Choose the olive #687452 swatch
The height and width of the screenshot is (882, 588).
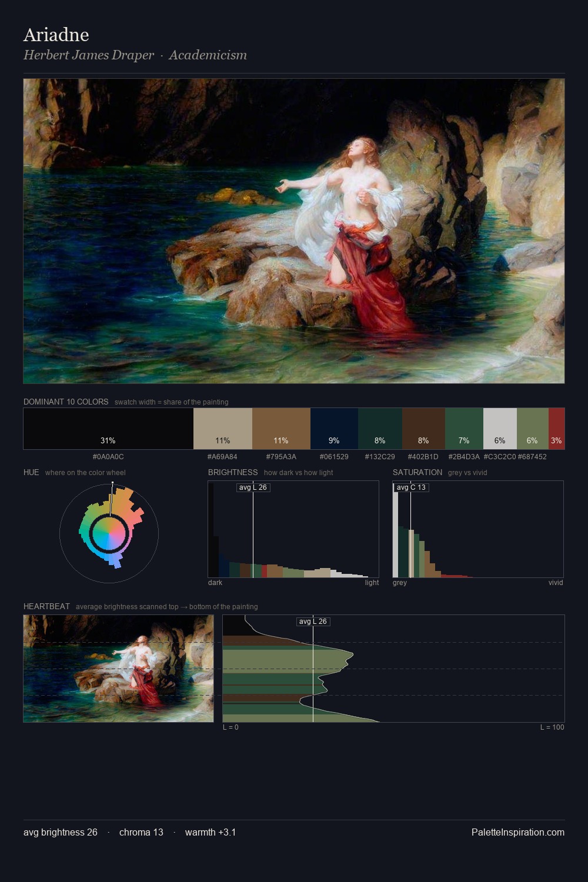click(x=533, y=429)
